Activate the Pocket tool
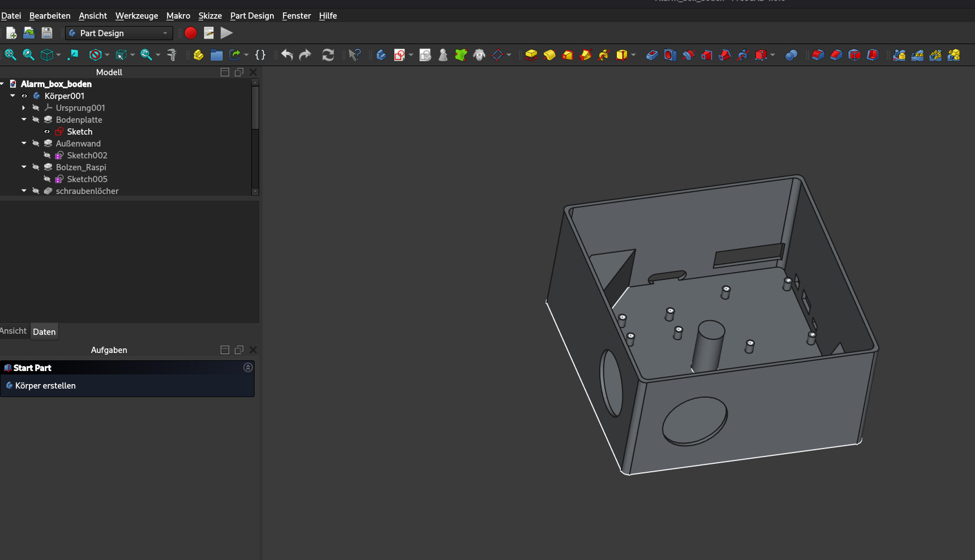 651,55
